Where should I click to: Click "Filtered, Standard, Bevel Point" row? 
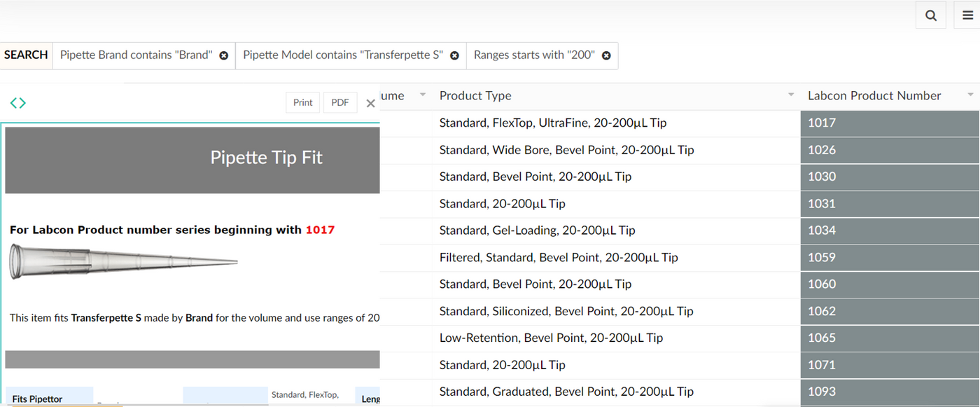coord(559,257)
